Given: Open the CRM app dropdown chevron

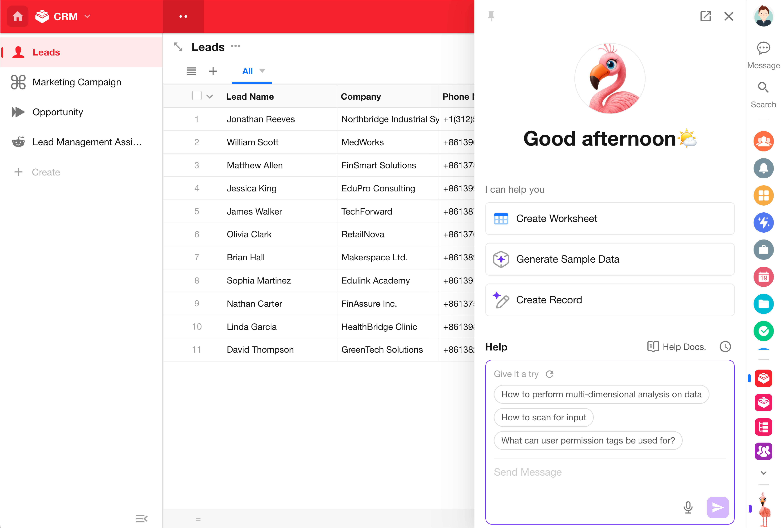Looking at the screenshot, I should [87, 16].
